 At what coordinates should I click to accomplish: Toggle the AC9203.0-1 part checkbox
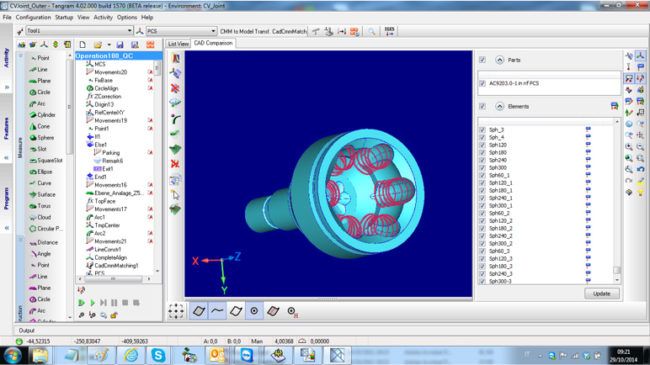click(x=482, y=83)
